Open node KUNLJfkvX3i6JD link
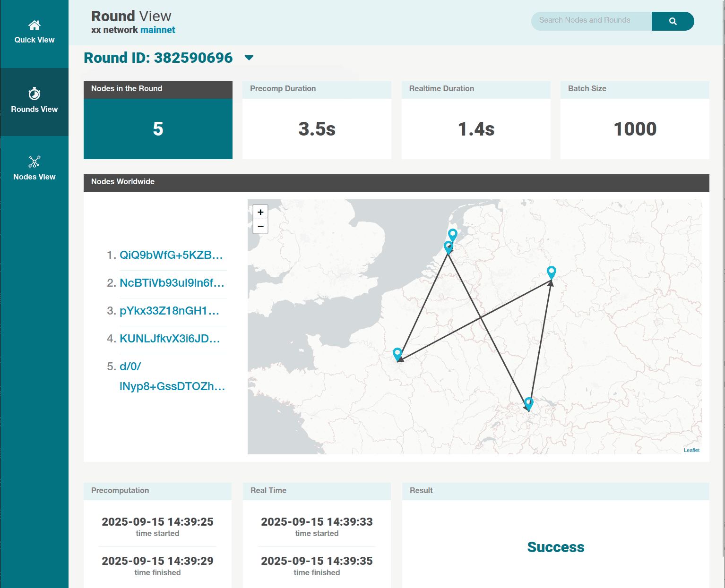This screenshot has height=588, width=725. pyautogui.click(x=170, y=339)
